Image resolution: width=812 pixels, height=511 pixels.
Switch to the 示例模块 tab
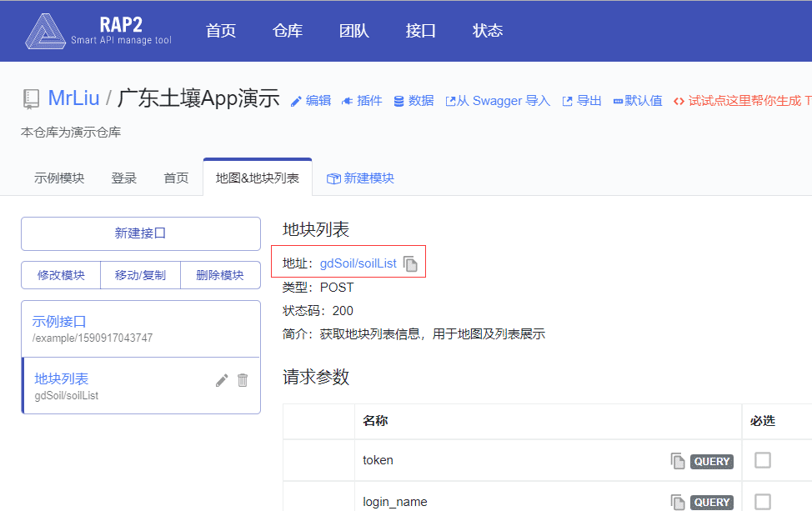point(59,178)
